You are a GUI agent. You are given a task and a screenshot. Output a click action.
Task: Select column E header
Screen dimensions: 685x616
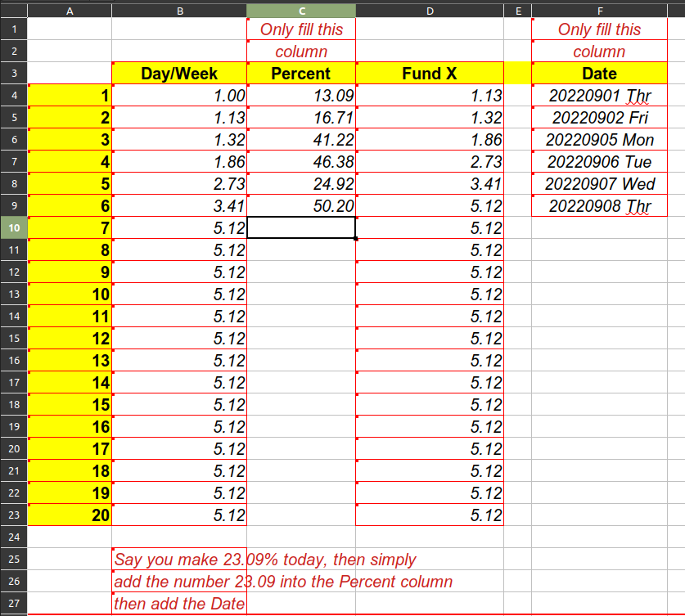pyautogui.click(x=518, y=11)
